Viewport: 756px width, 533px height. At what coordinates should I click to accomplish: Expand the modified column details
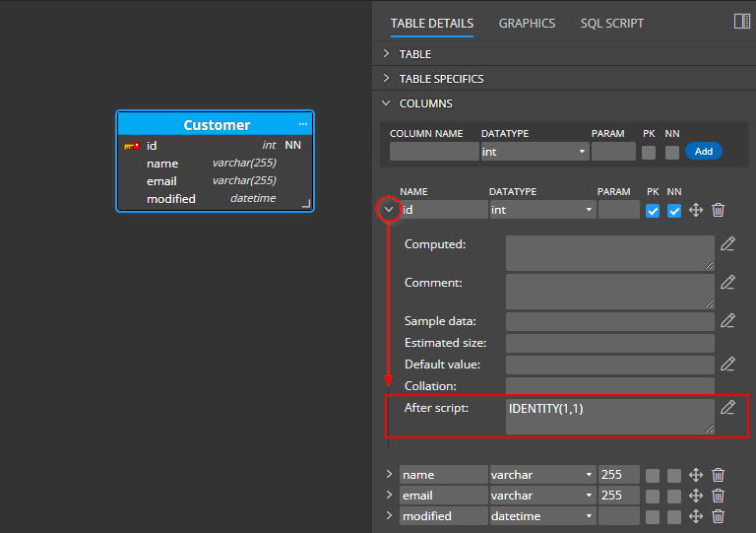[389, 516]
